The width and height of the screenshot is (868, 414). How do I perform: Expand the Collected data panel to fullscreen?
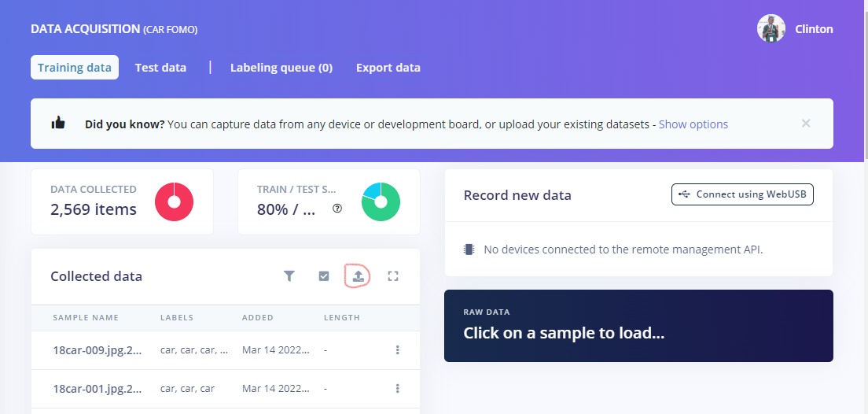393,276
